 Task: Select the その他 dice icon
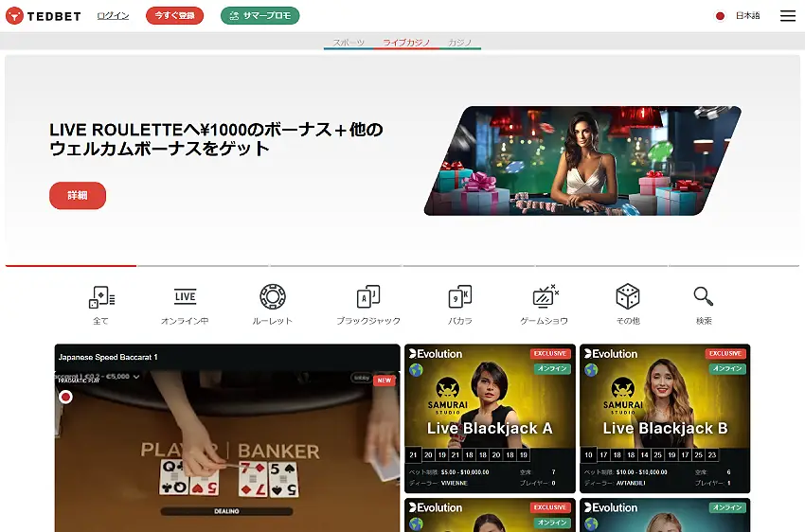627,296
